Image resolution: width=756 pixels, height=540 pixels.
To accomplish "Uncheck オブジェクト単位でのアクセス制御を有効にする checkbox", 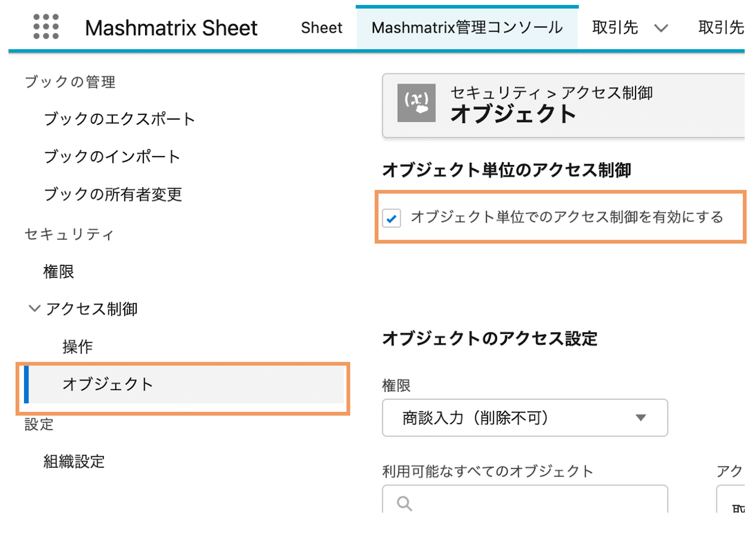I will [392, 218].
